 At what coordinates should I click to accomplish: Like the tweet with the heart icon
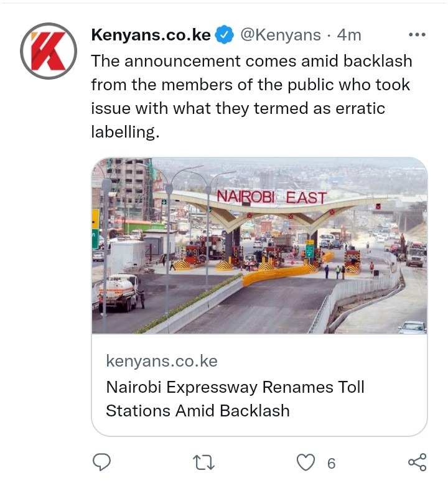306,462
